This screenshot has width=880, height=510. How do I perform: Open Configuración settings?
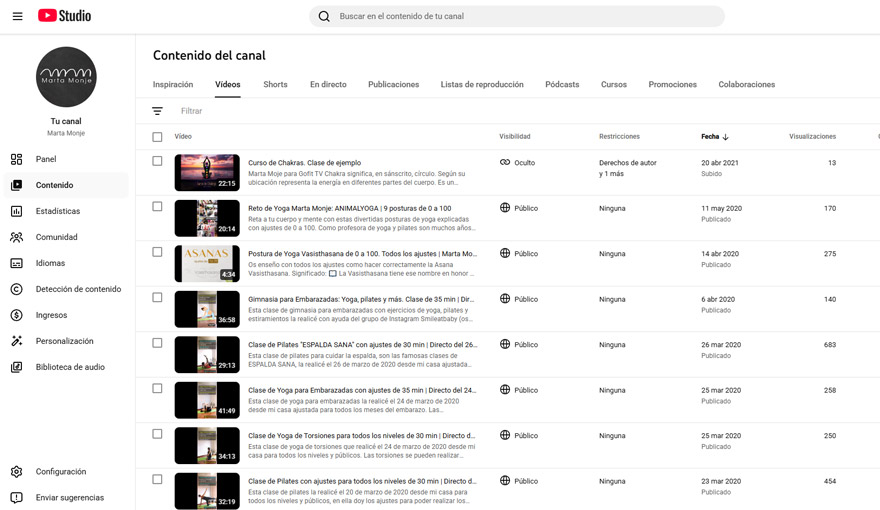(60, 472)
